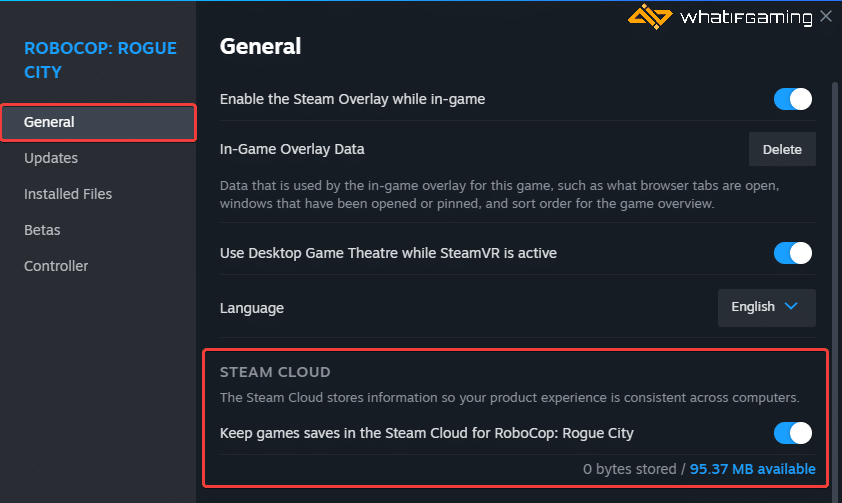Go to Installed Files section
The image size is (842, 503).
click(x=68, y=194)
